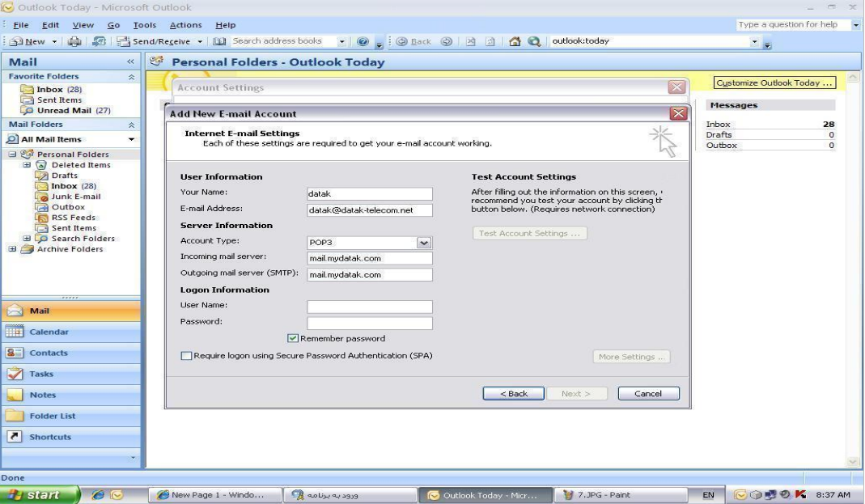Image resolution: width=865 pixels, height=504 pixels.
Task: Open Contacts in navigation pane
Action: [x=71, y=353]
